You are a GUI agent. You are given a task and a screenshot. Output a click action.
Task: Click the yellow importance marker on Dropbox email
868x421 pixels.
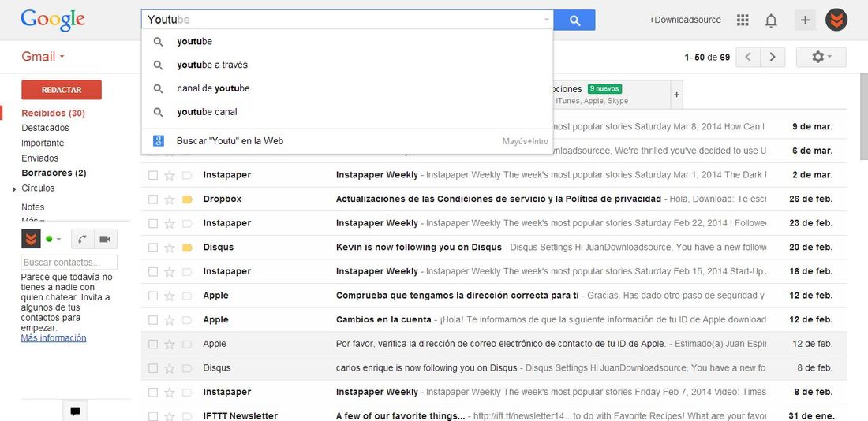pyautogui.click(x=187, y=199)
